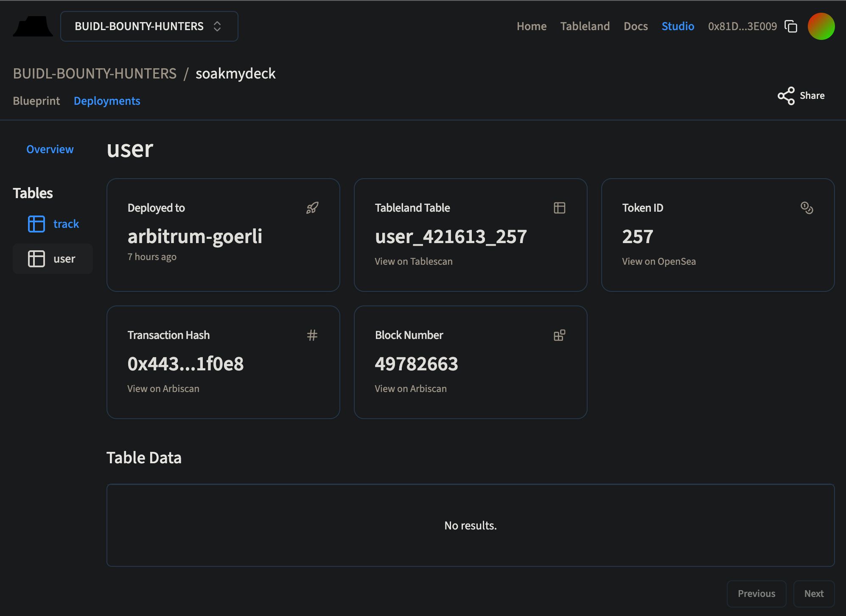
Task: Click the Transaction Hash label
Action: click(168, 335)
